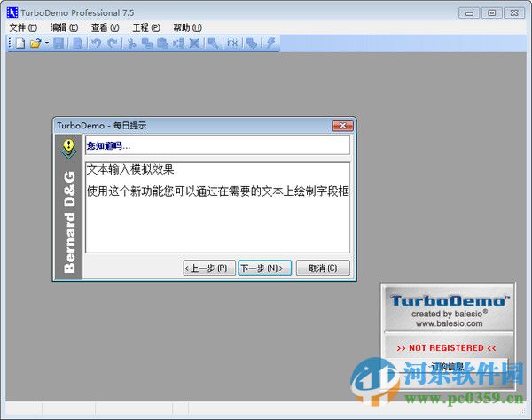Screen dimensions: 532x420
Task: Click the Cut scissors icon
Action: 131,43
